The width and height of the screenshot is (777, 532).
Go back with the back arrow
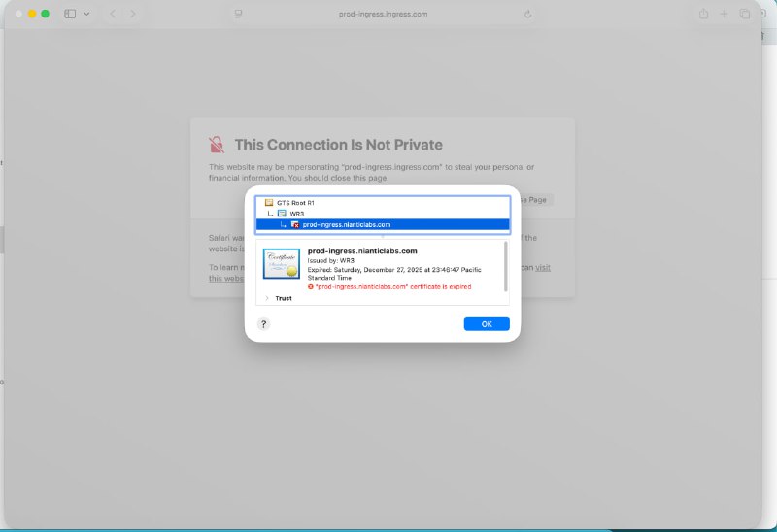pos(113,14)
